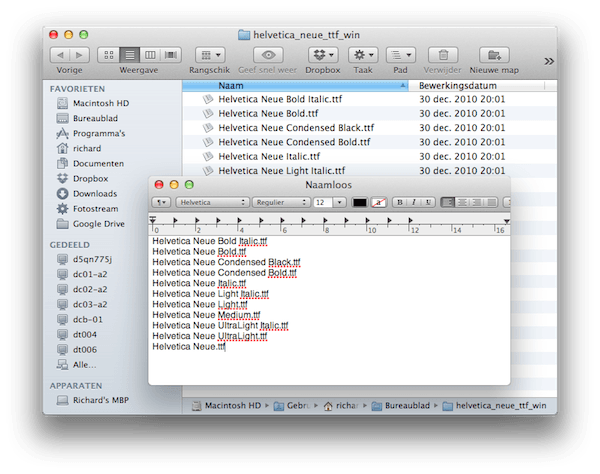Click the Verwijder trash icon
The image size is (600, 474).
tap(443, 55)
